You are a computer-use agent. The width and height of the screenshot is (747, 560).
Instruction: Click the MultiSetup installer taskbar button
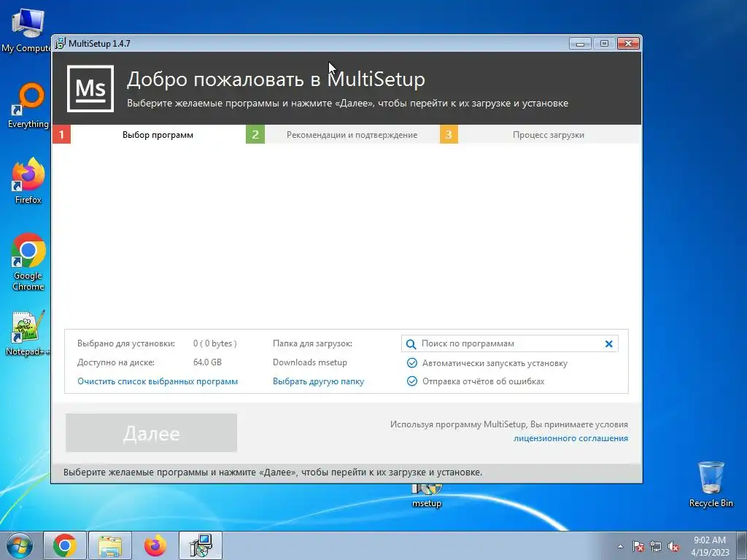point(201,545)
